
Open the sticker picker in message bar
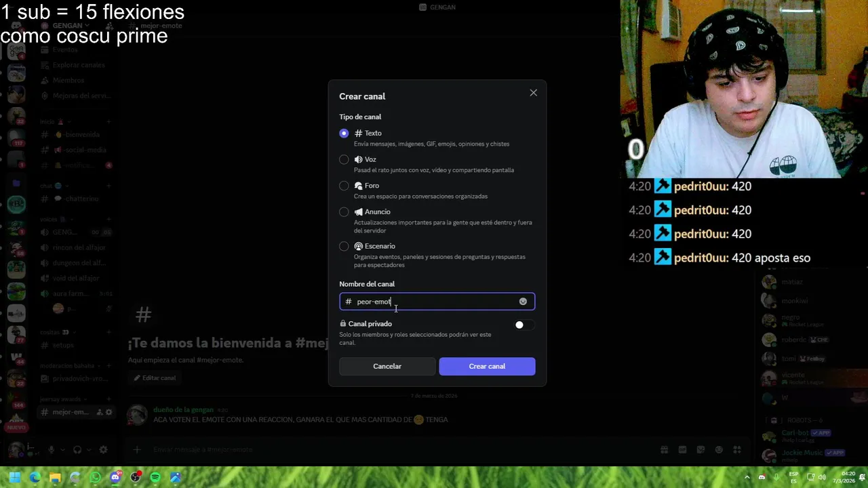tap(701, 450)
